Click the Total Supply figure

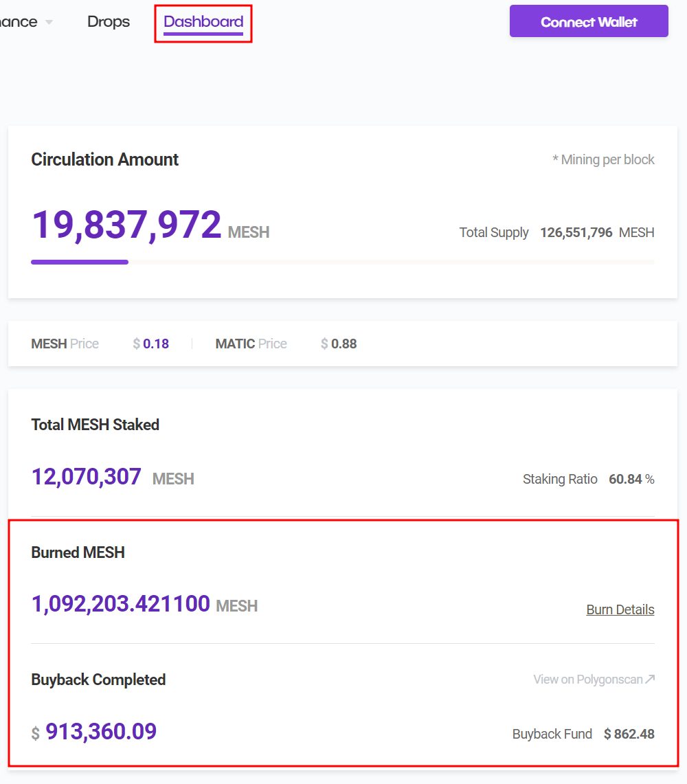point(576,232)
